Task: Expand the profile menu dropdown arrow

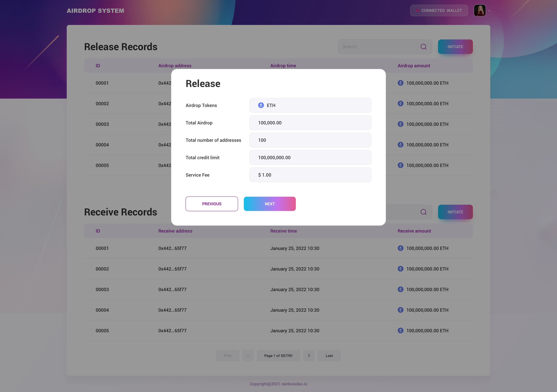Action: [489, 11]
